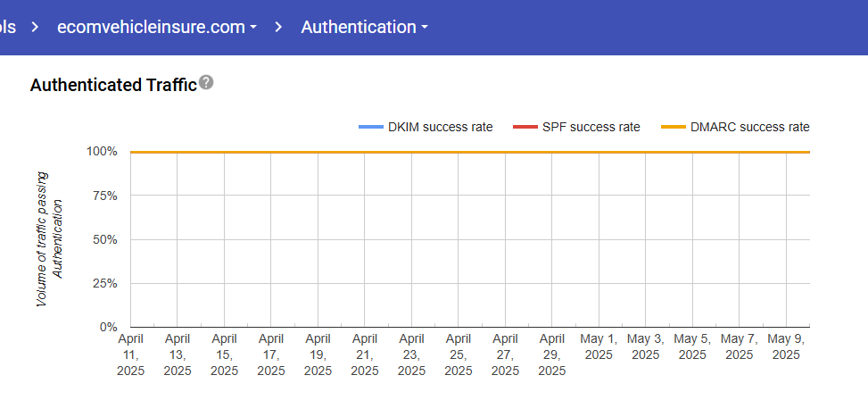Image resolution: width=868 pixels, height=417 pixels.
Task: Click the small caret arrow after Authentication
Action: click(x=425, y=28)
